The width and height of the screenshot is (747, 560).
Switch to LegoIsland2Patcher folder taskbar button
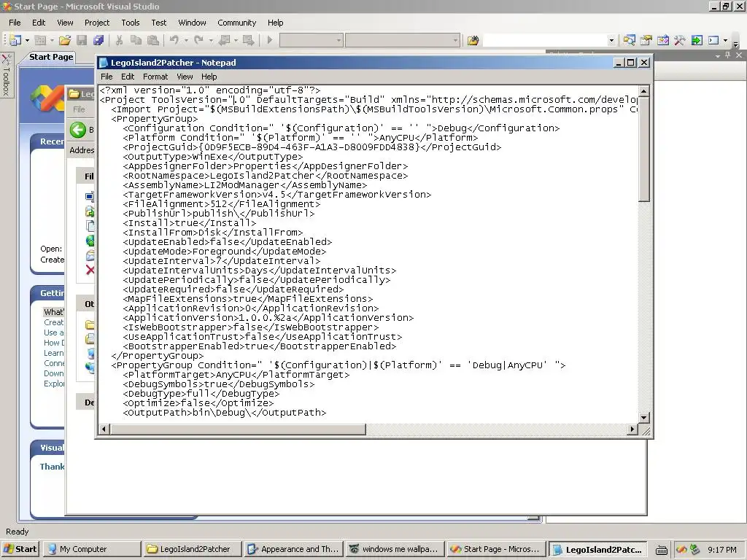pos(193,549)
